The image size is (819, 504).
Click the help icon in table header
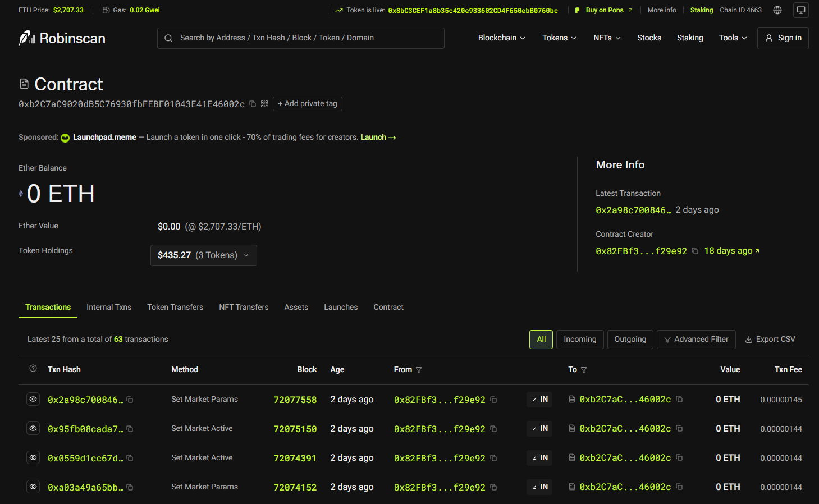coord(33,369)
